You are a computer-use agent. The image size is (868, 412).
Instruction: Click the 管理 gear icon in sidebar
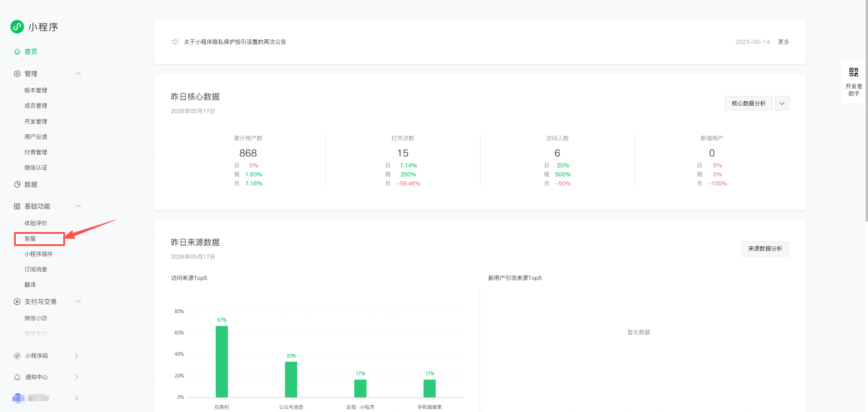[17, 74]
